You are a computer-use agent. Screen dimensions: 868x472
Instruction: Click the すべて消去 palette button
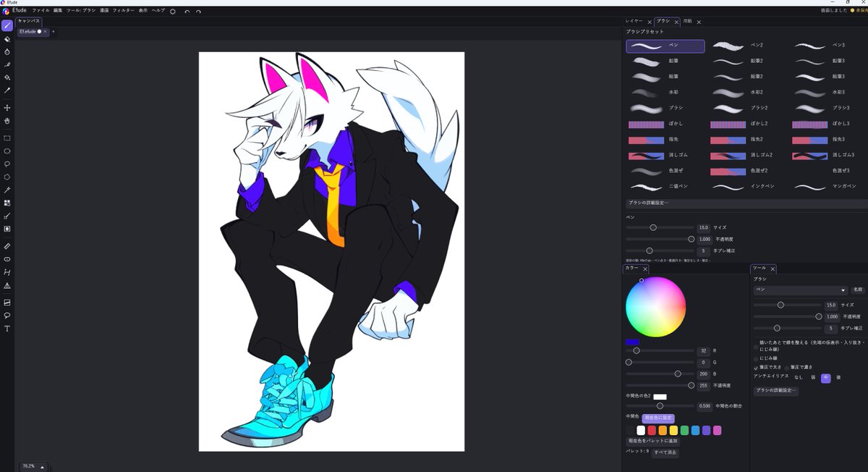(665, 452)
